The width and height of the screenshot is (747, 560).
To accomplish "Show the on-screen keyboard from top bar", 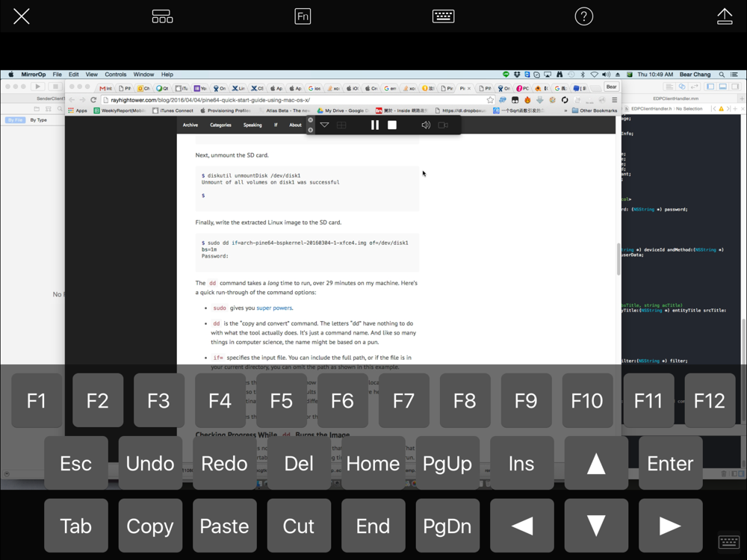I will [x=443, y=16].
